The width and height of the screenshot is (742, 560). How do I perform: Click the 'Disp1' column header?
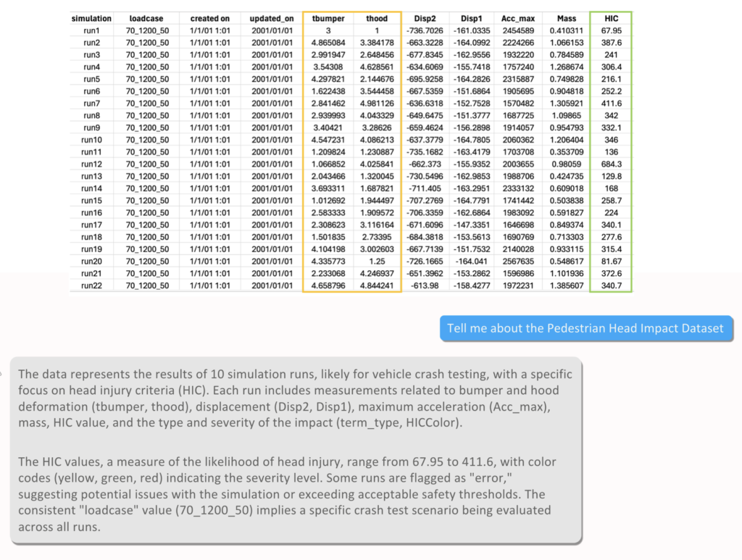click(x=471, y=18)
